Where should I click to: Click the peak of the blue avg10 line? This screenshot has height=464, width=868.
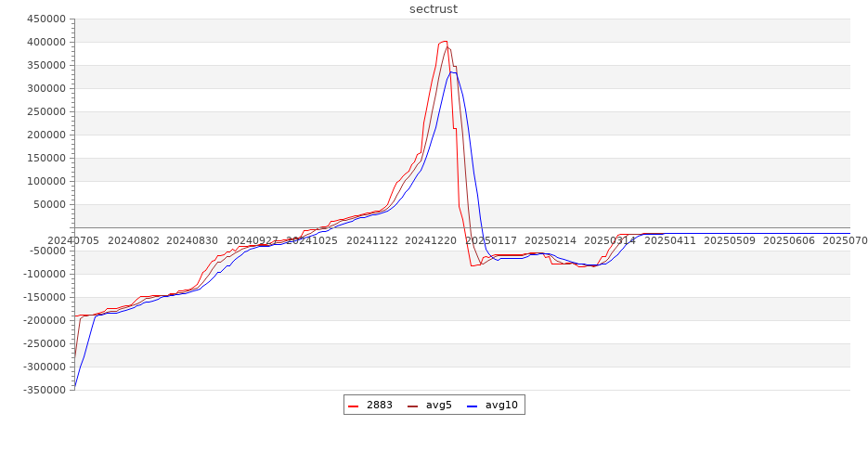[x=452, y=72]
